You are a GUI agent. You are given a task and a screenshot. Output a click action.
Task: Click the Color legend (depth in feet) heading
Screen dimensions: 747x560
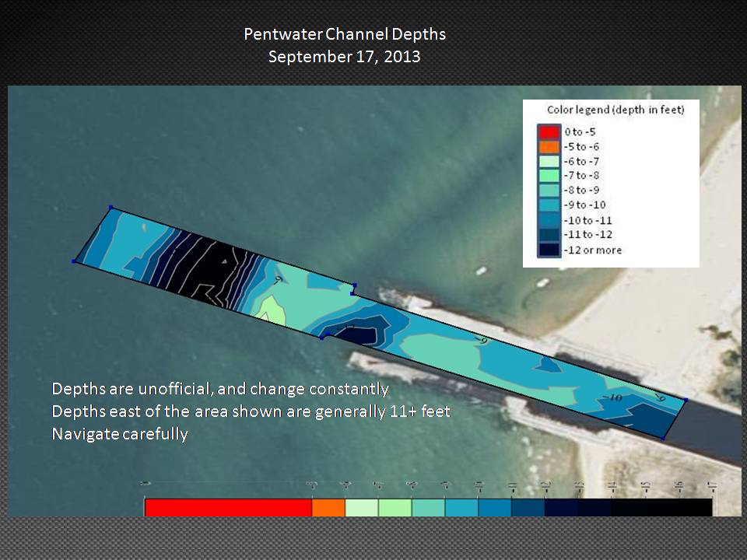click(x=615, y=110)
